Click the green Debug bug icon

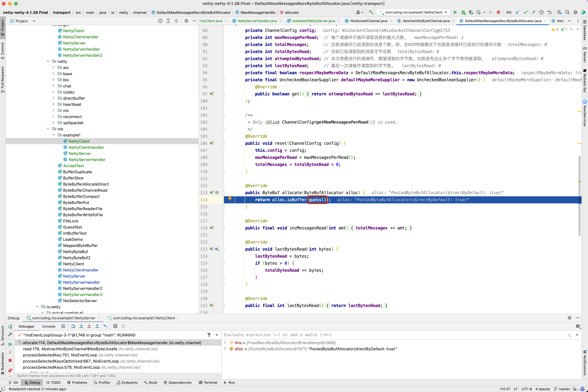(x=463, y=12)
